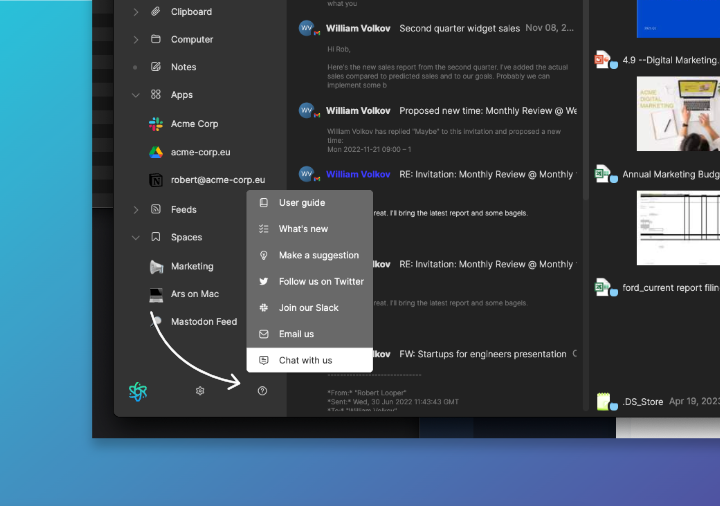Expand the Feeds section
This screenshot has height=506, width=720.
[136, 210]
